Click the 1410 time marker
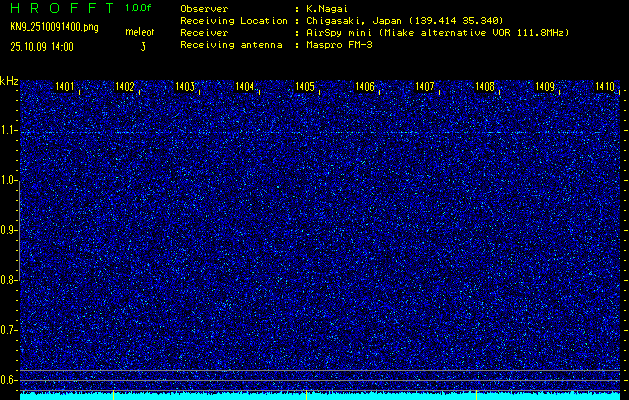Viewport: 629px width, 400px height. 605,88
